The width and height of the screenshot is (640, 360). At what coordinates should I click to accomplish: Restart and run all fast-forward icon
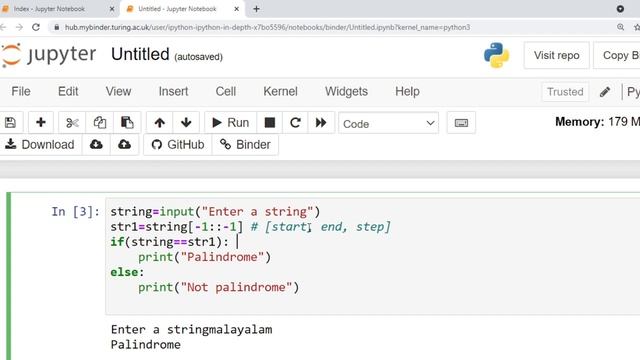point(321,122)
